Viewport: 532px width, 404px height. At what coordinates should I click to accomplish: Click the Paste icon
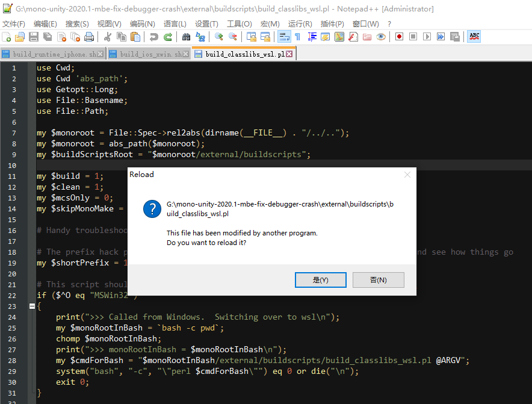135,36
